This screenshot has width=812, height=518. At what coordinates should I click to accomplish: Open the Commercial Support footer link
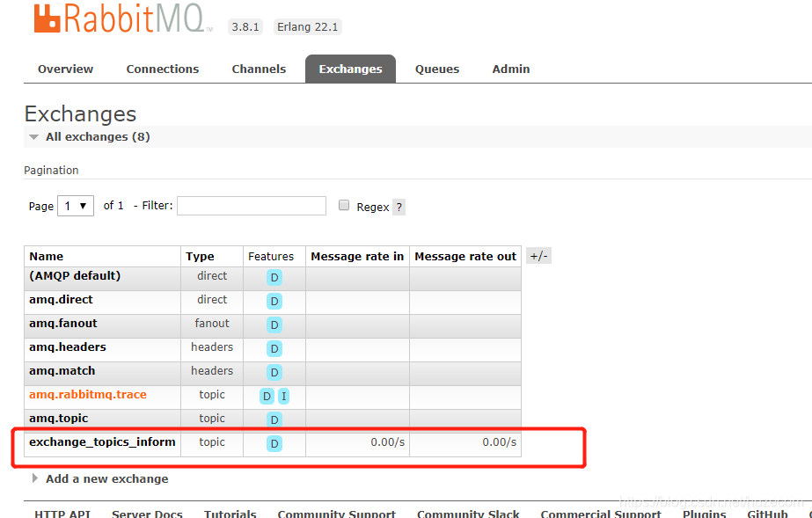[601, 514]
